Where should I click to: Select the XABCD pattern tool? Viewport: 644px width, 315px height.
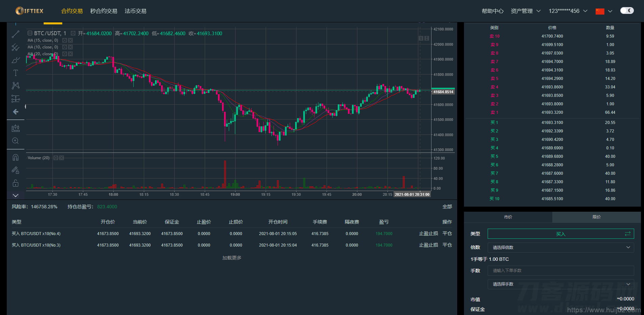[x=16, y=86]
